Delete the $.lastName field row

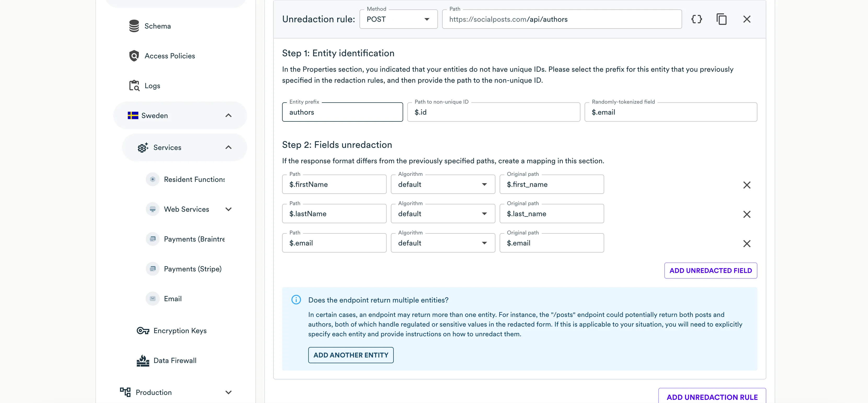[747, 214]
